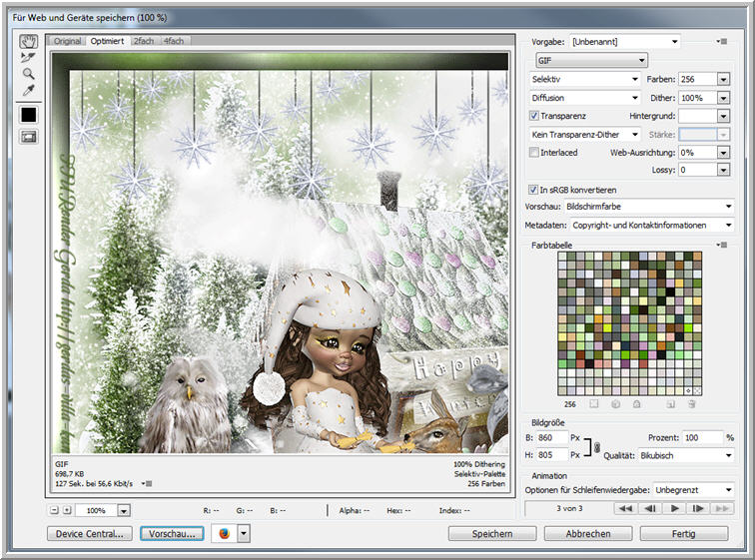Open the GIF file format dropdown
Viewport: 755px width, 560px height.
(591, 60)
